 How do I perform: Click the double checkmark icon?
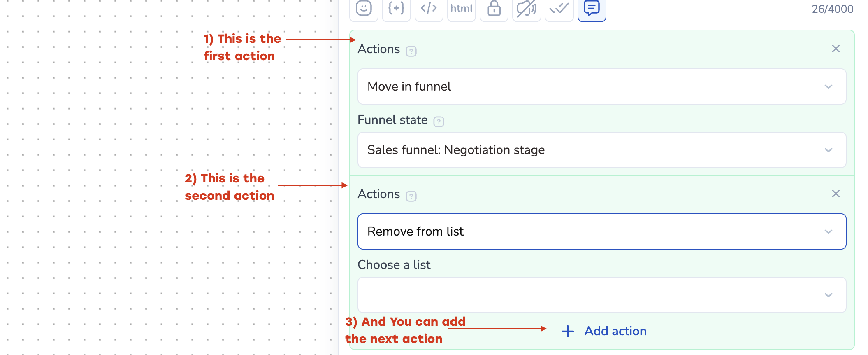click(559, 8)
